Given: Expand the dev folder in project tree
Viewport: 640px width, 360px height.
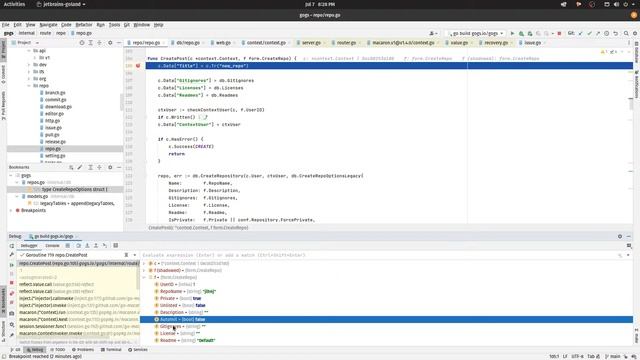Looking at the screenshot, I should point(29,65).
